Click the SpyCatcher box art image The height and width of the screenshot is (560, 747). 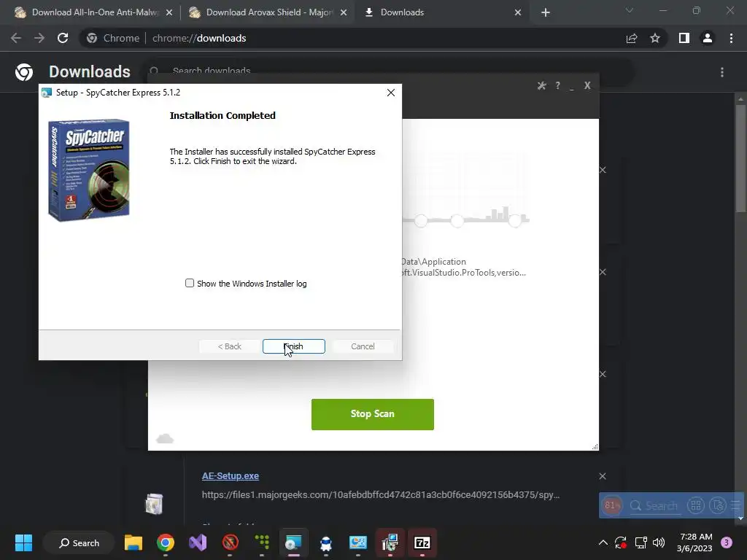click(x=89, y=170)
